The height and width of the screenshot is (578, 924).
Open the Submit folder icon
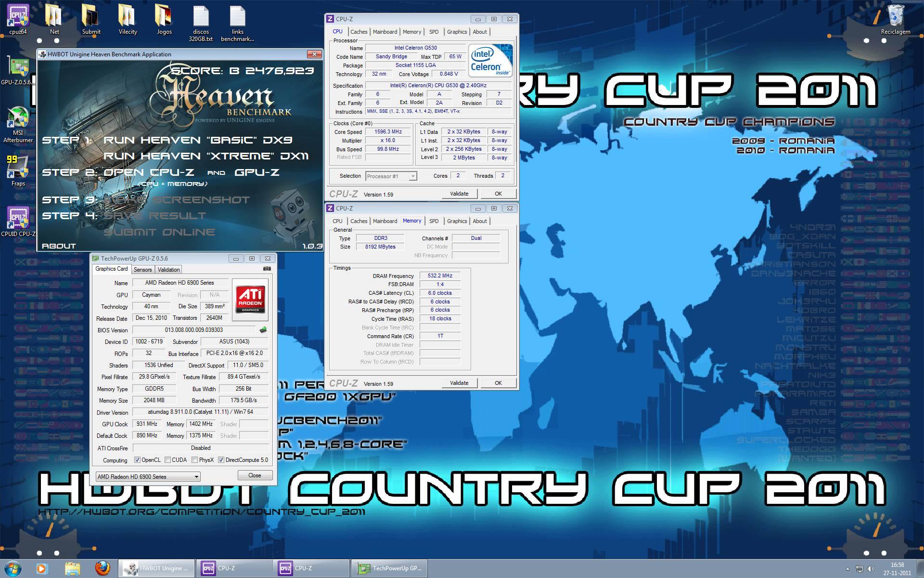click(91, 19)
